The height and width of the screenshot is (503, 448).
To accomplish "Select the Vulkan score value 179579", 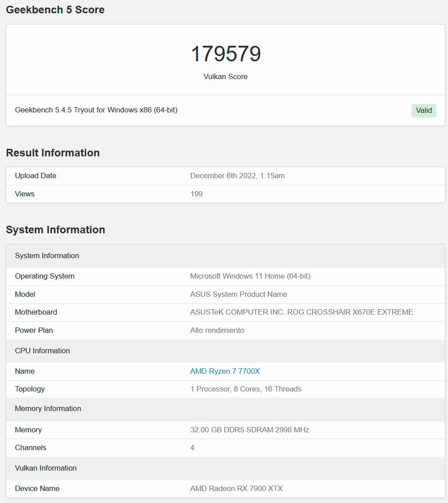I will coord(226,54).
